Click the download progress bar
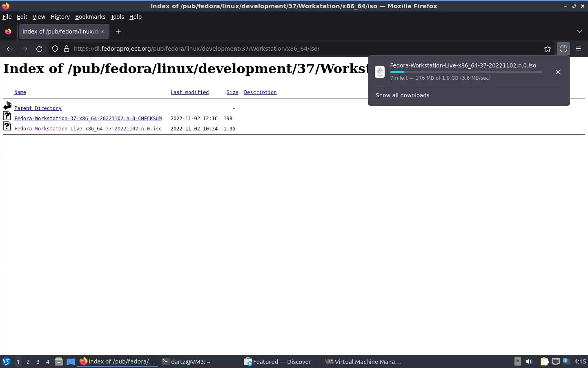 pos(466,72)
